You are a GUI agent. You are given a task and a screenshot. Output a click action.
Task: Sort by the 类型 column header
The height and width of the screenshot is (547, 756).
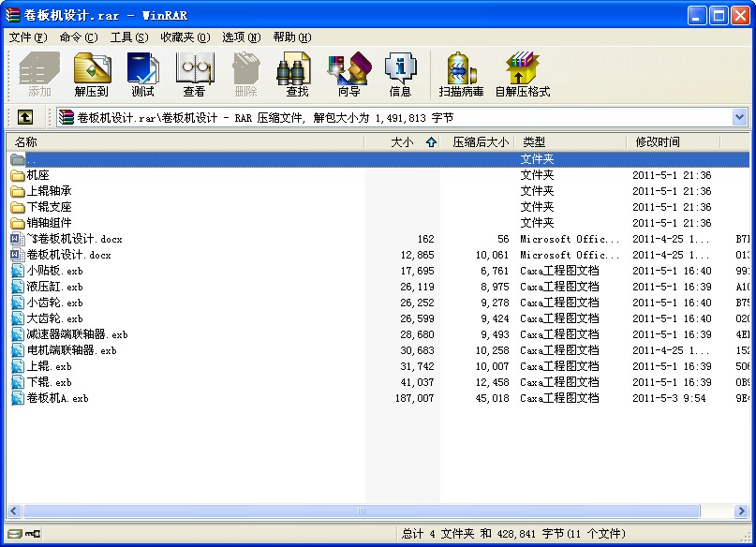pos(571,142)
